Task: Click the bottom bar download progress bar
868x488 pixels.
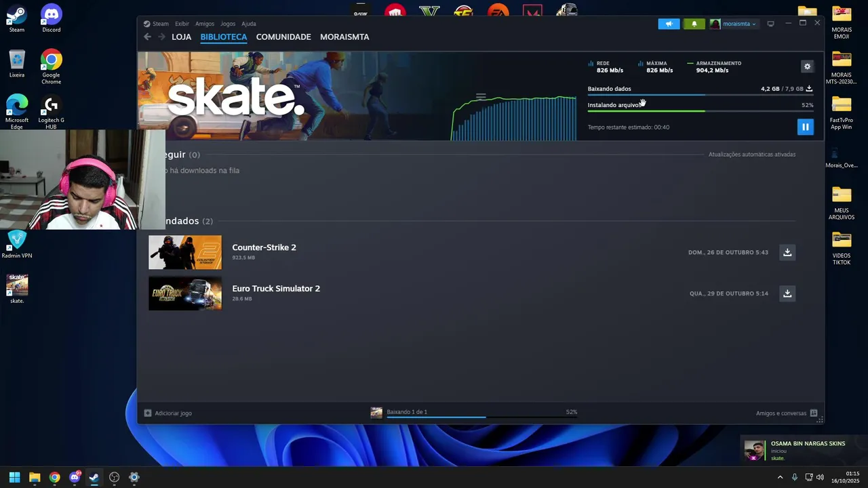Action: (x=481, y=417)
